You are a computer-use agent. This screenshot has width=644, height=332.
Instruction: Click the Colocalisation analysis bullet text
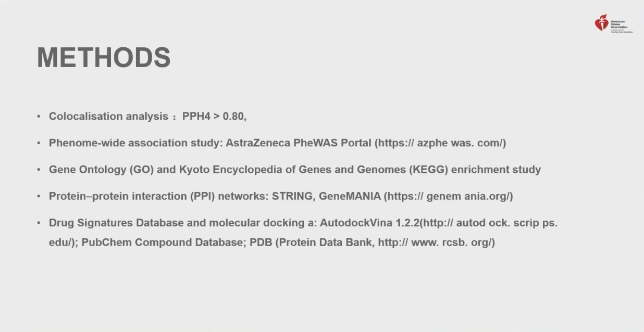tap(108, 116)
